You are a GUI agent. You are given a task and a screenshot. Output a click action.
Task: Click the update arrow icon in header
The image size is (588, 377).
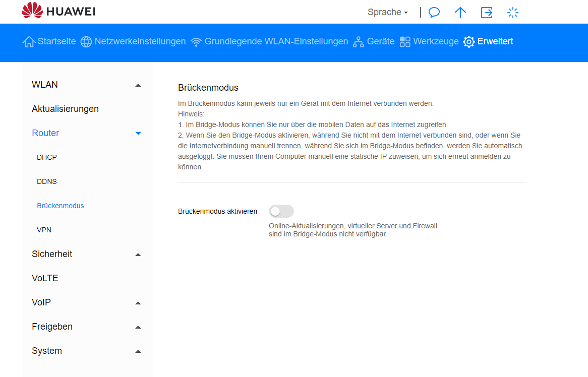tap(460, 13)
